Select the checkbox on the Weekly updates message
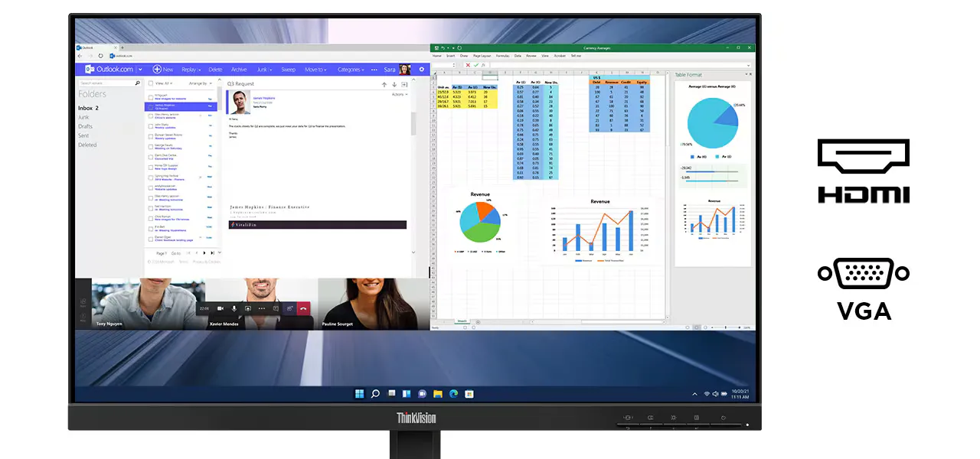Screen dimensions: 980x459 click(150, 125)
